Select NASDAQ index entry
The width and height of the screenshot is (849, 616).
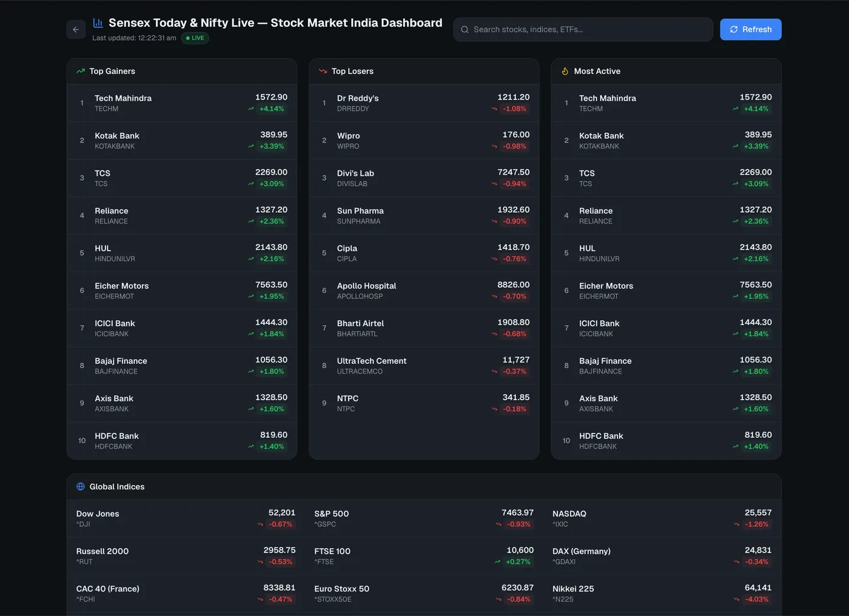tap(662, 518)
